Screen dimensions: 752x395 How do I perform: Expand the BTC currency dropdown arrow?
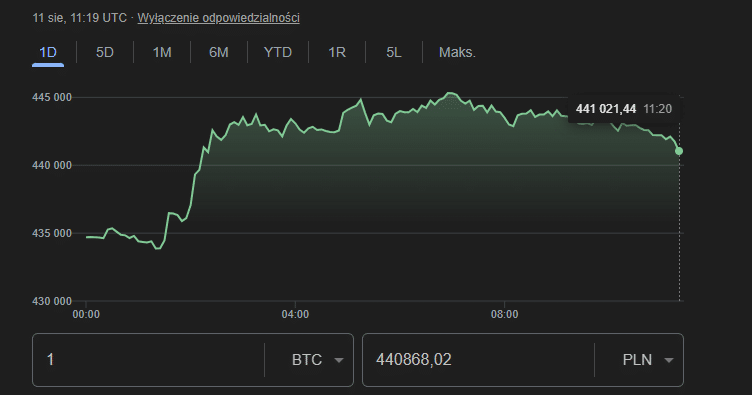point(339,360)
